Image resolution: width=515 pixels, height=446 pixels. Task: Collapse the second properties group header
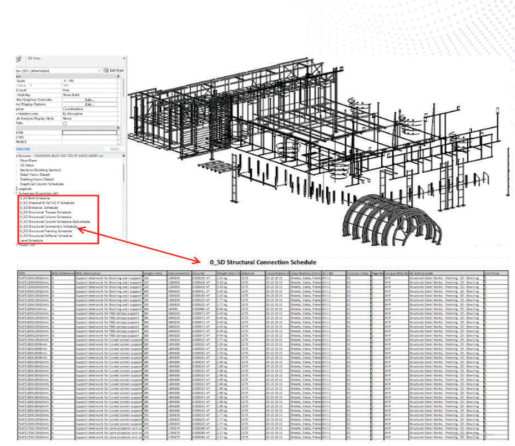(x=118, y=128)
